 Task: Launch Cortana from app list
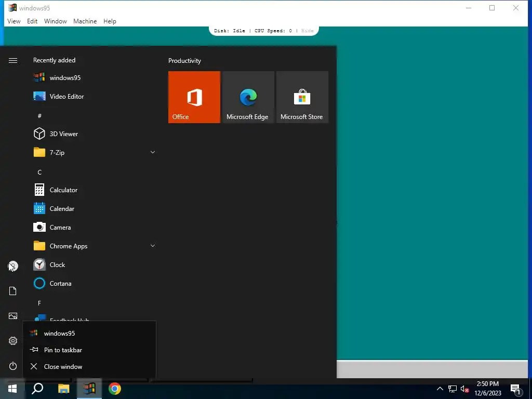(95, 283)
